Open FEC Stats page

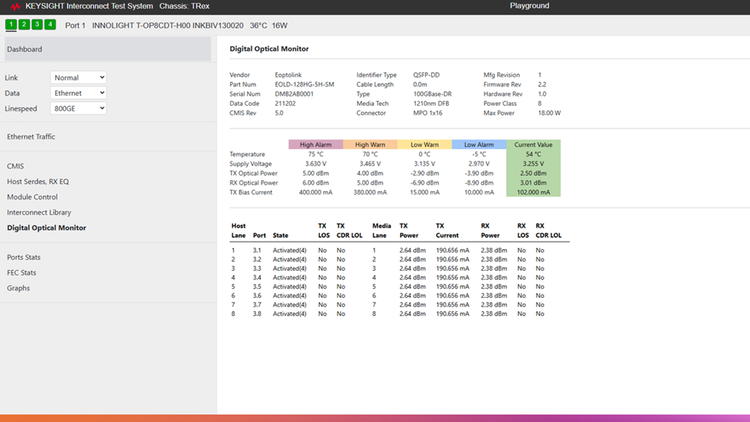tap(22, 272)
